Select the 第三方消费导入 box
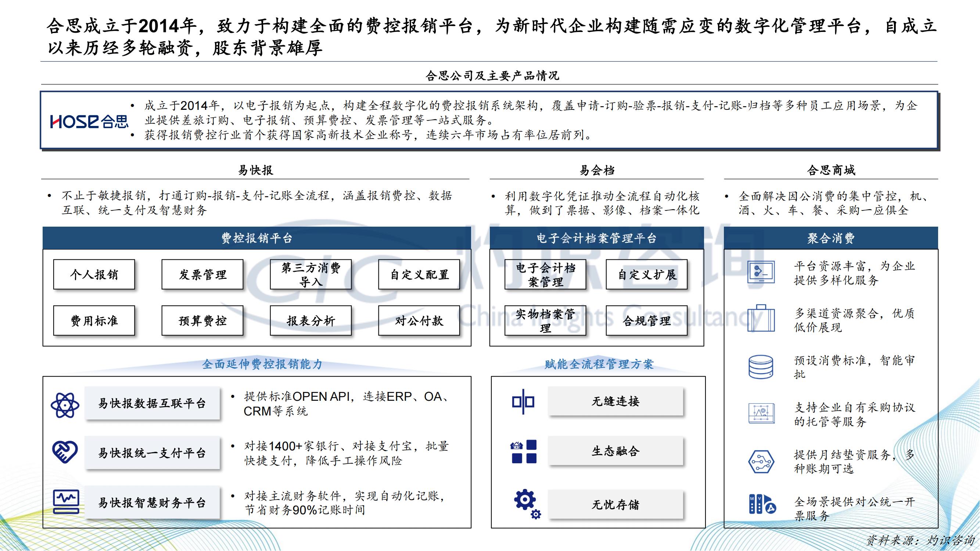The width and height of the screenshot is (980, 551). pyautogui.click(x=311, y=274)
